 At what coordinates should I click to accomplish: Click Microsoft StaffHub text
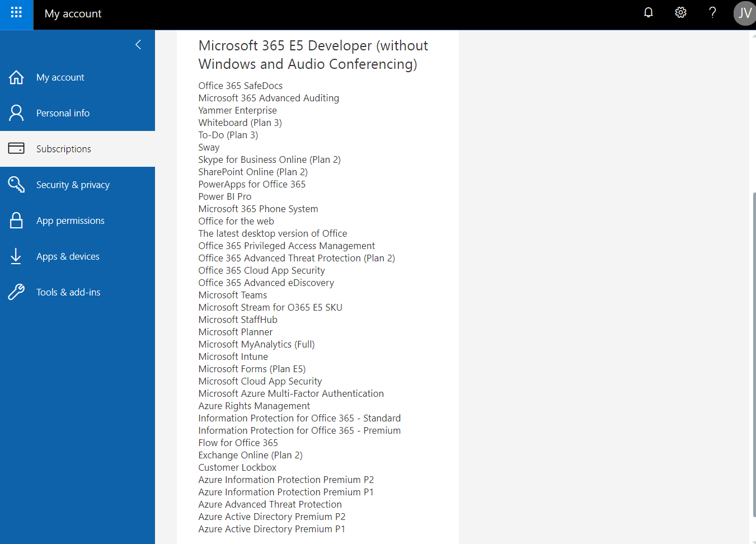[238, 320]
